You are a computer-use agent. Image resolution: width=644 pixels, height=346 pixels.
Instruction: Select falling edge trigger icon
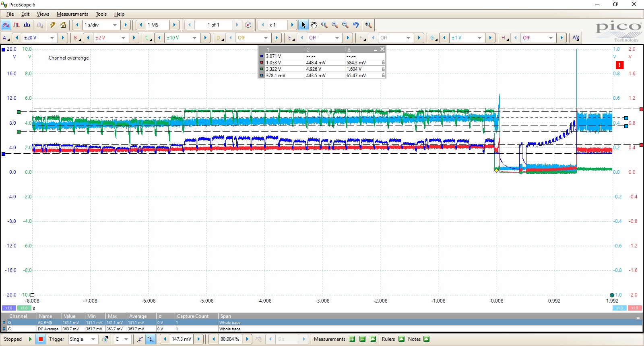(150, 339)
